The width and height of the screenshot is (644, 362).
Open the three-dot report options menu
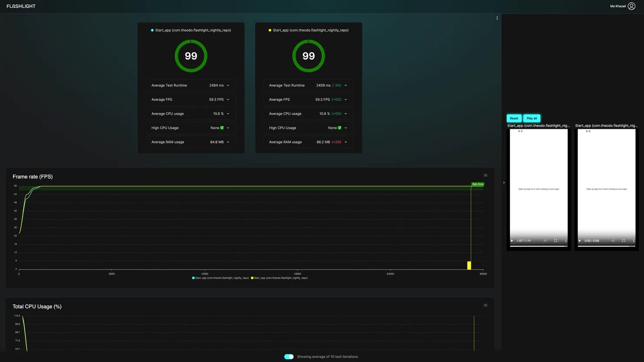[497, 18]
